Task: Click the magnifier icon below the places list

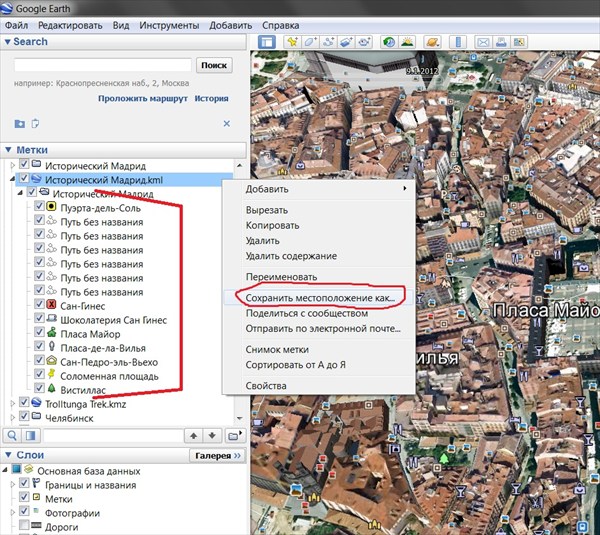Action: 12,436
